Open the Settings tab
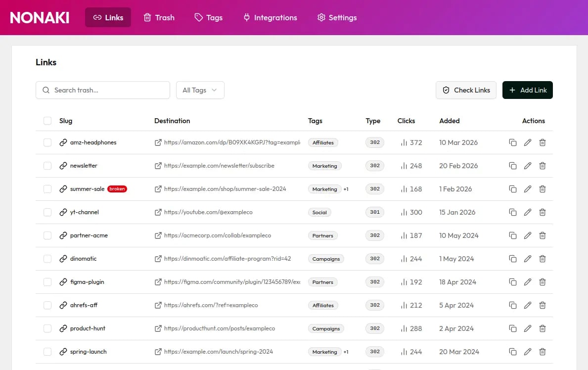 pyautogui.click(x=337, y=17)
